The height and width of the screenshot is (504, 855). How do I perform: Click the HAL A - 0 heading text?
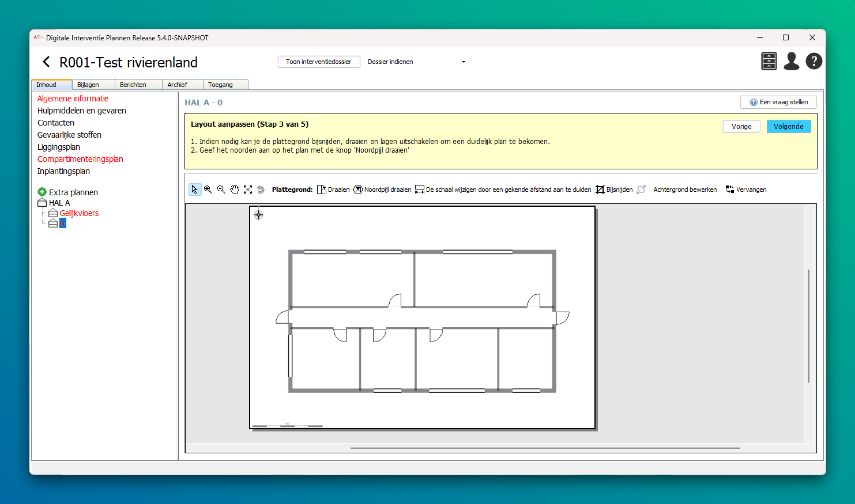pos(204,103)
